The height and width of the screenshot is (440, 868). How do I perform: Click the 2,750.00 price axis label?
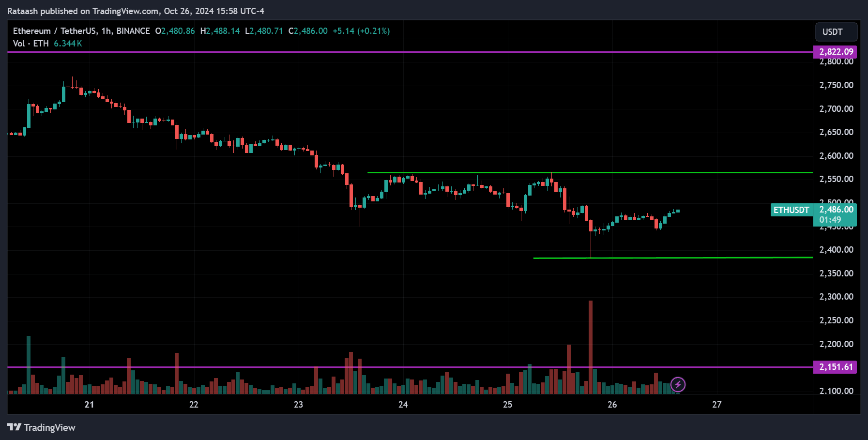point(836,85)
